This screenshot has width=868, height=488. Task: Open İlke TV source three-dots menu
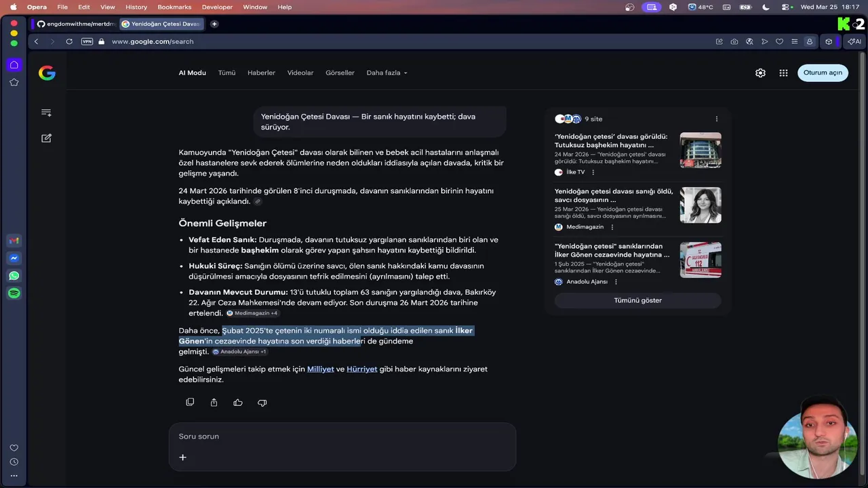point(593,172)
